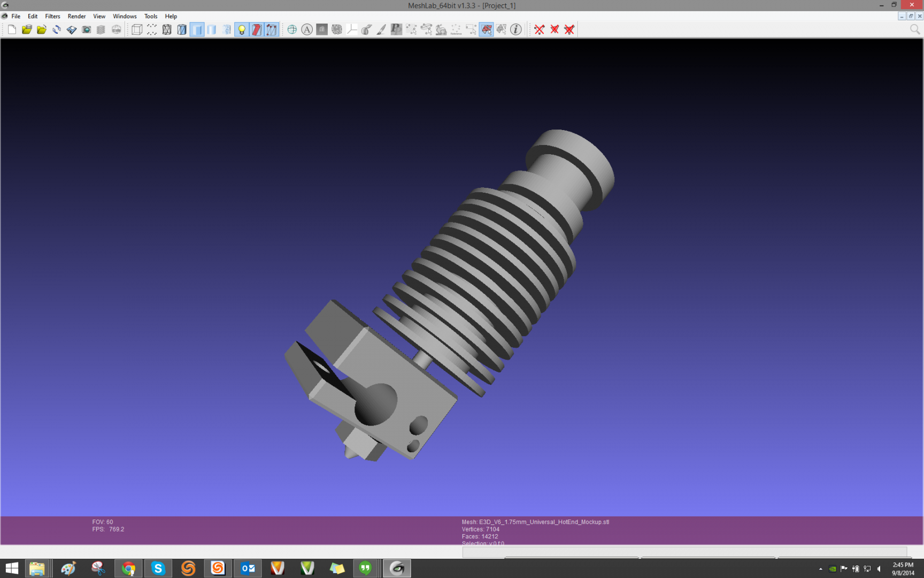
Task: Select the Z-Painting brush tool
Action: 381,30
